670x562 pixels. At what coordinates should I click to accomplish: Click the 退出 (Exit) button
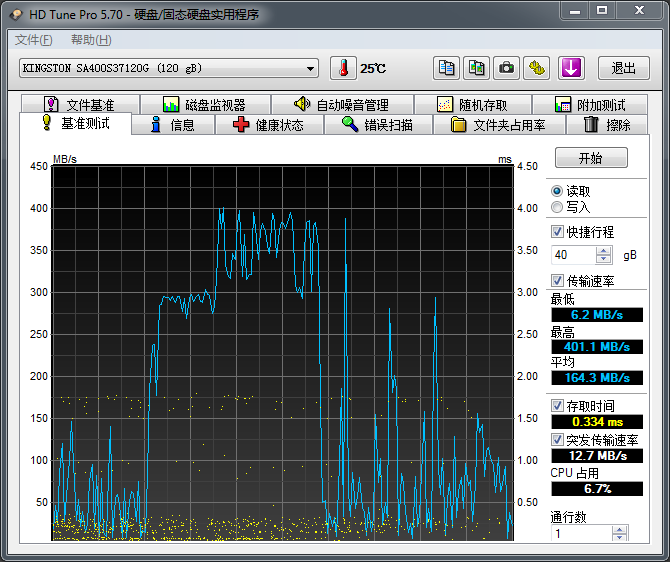623,68
